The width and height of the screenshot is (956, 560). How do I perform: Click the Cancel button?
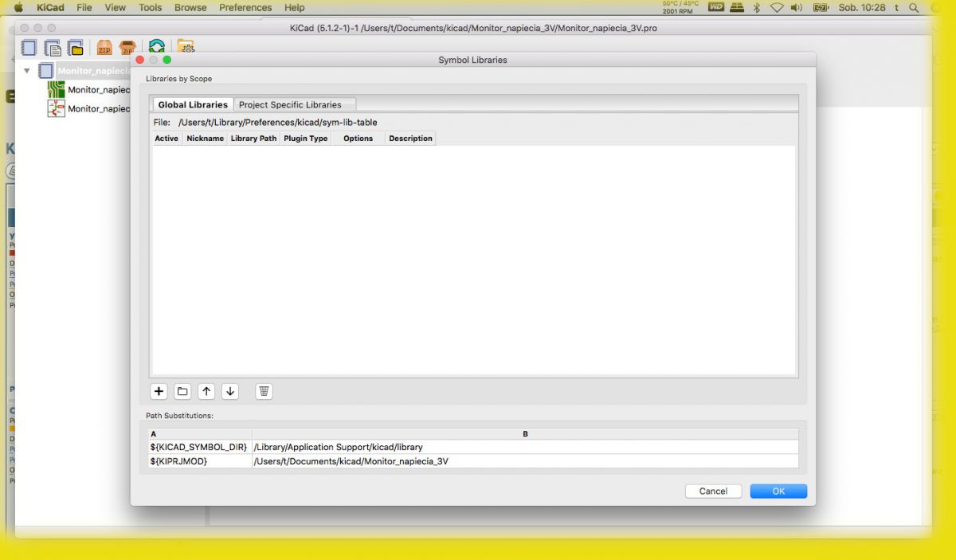(713, 491)
